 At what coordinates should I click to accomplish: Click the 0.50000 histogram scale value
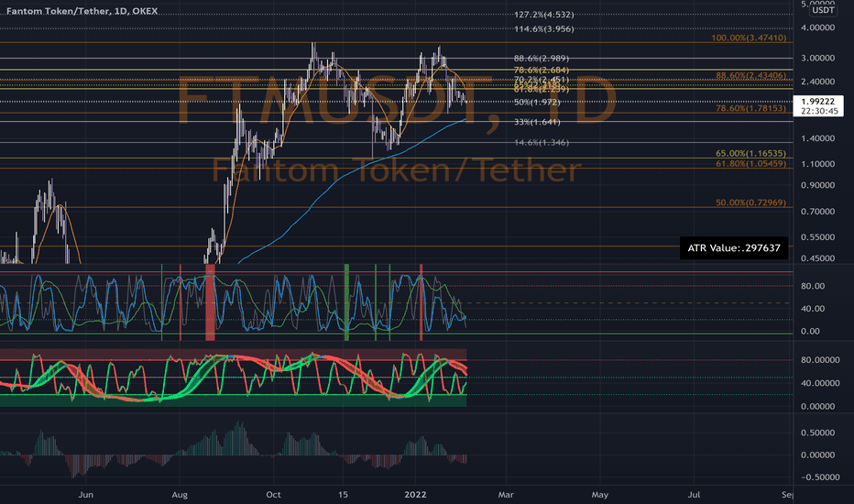[x=817, y=433]
